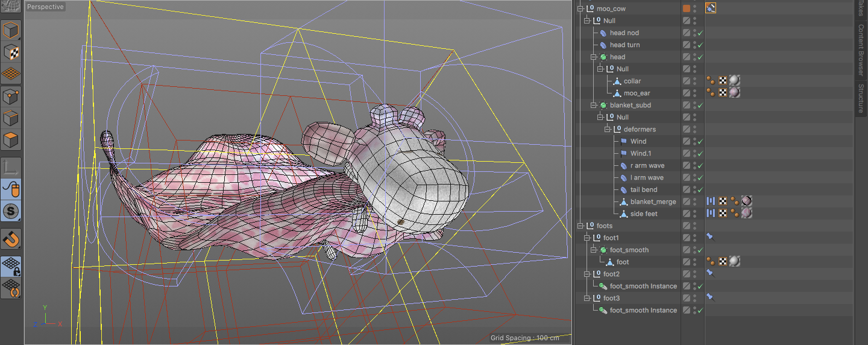Screen dimensions: 868x345
Task: Collapse the foot_smooth object
Action: click(594, 250)
